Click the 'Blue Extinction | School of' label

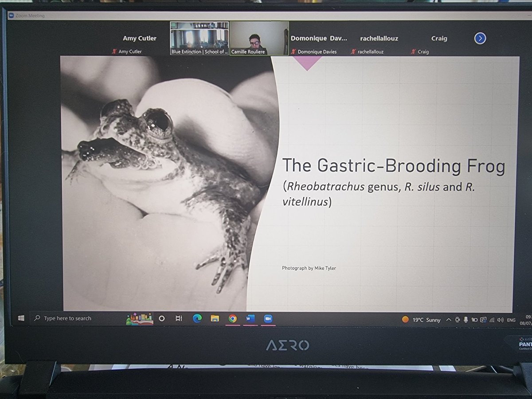pyautogui.click(x=199, y=52)
